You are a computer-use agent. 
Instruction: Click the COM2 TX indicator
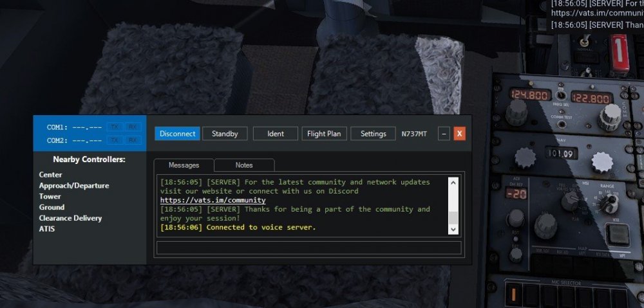pyautogui.click(x=115, y=140)
